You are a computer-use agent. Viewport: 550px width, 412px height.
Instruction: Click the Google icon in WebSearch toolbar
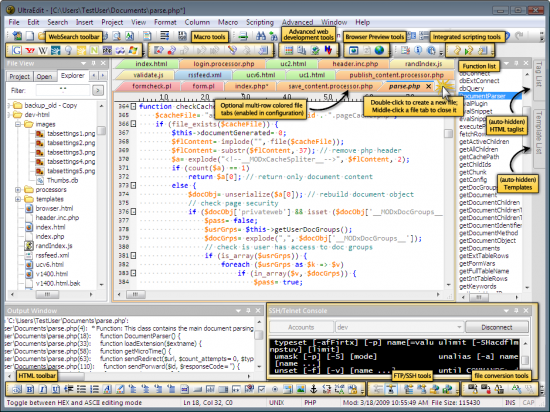[x=16, y=50]
